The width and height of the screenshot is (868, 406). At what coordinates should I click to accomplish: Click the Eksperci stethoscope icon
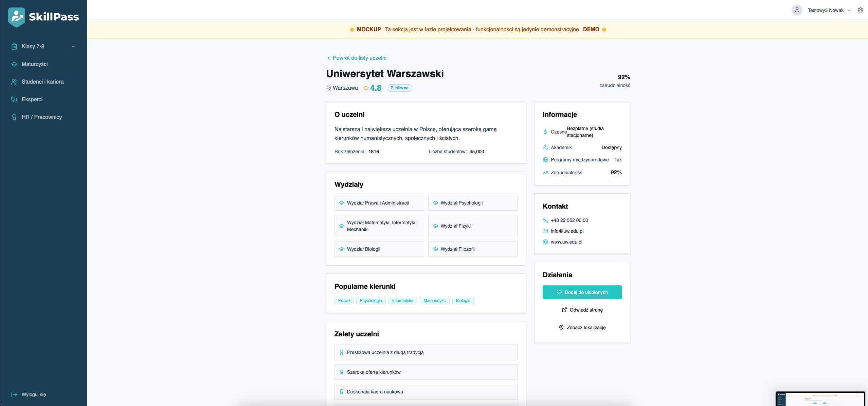point(14,100)
